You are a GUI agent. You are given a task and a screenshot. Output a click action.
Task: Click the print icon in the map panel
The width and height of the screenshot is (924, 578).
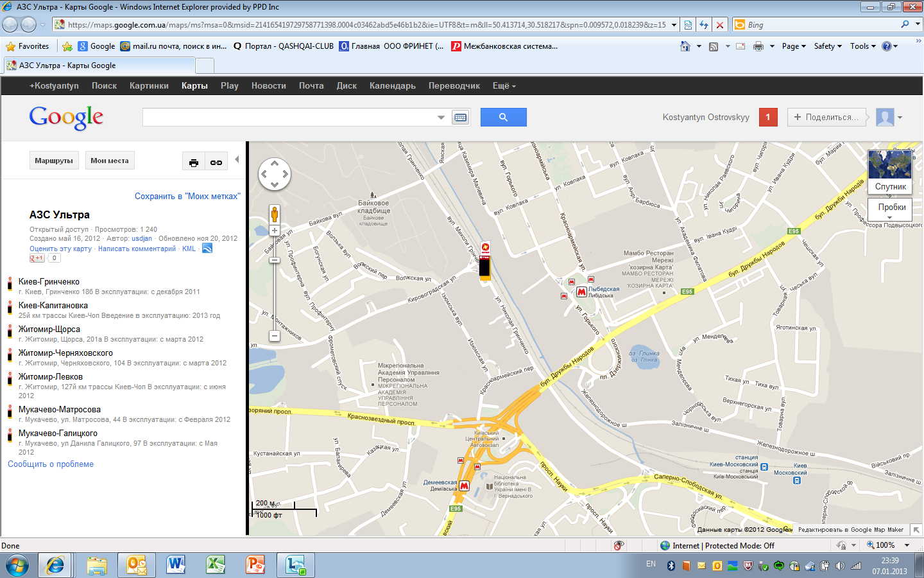tap(194, 162)
